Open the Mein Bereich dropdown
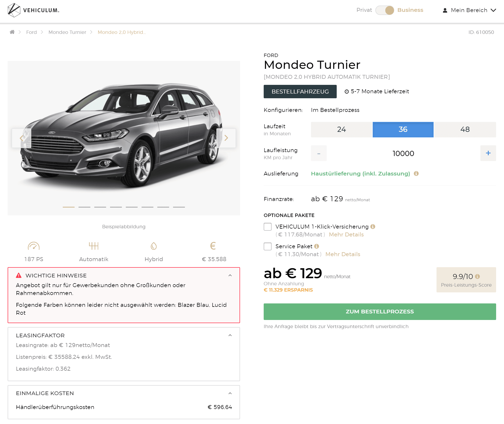The width and height of the screenshot is (504, 424). [469, 10]
